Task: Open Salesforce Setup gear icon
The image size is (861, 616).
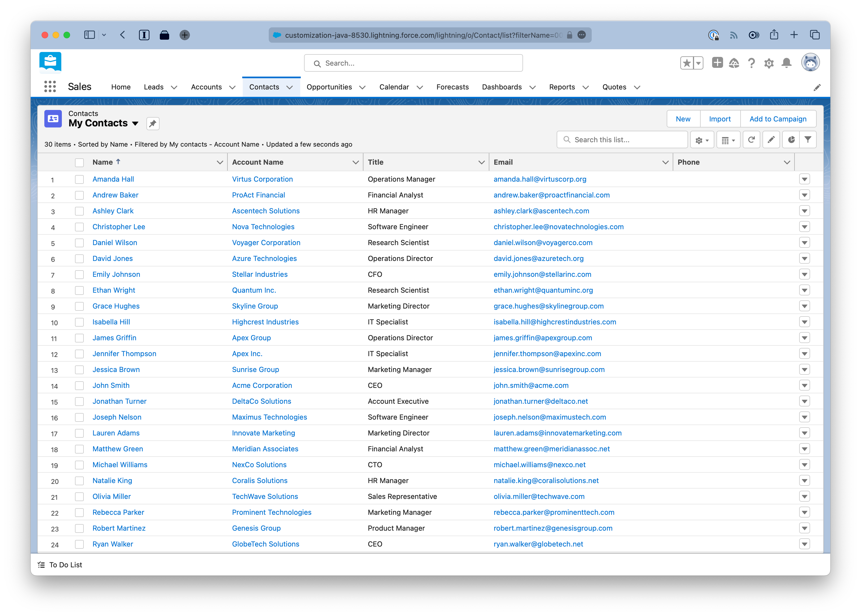Action: click(x=769, y=63)
